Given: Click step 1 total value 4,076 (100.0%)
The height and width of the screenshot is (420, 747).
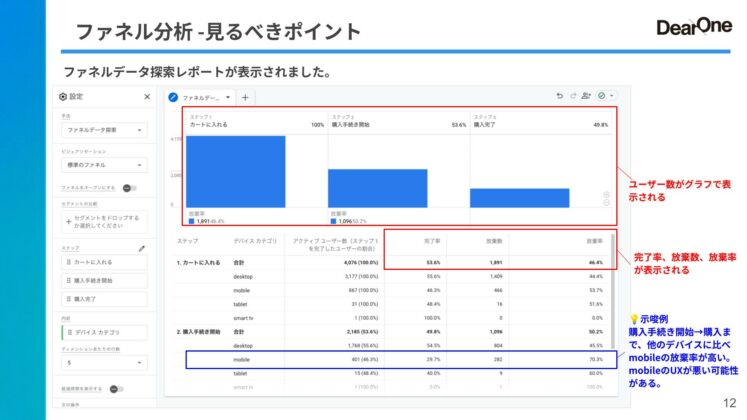Looking at the screenshot, I should (x=361, y=263).
